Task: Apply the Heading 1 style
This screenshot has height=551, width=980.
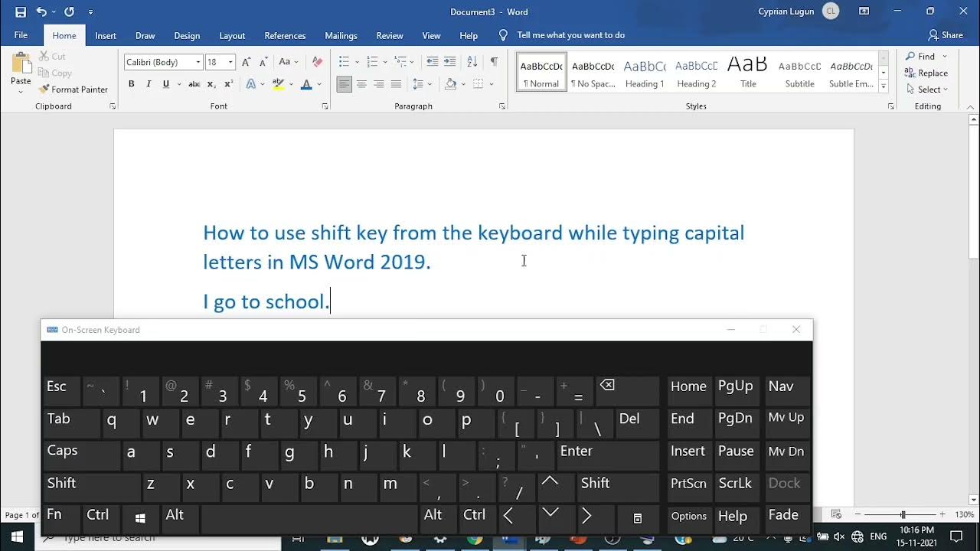Action: click(645, 73)
